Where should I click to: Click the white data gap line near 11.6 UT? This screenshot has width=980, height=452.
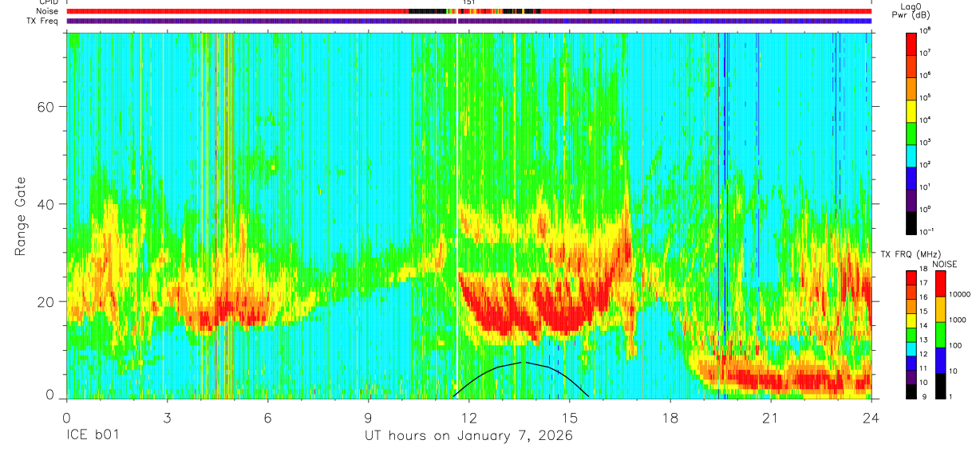tap(456, 215)
